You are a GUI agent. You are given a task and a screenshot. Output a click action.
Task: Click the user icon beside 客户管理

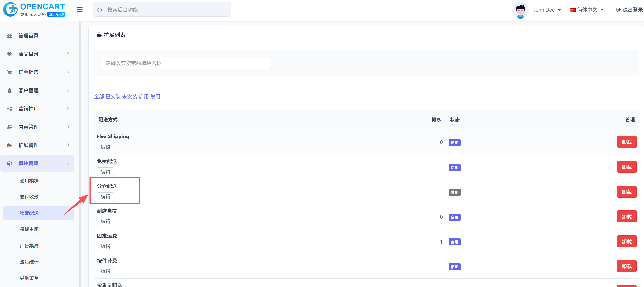(x=9, y=91)
